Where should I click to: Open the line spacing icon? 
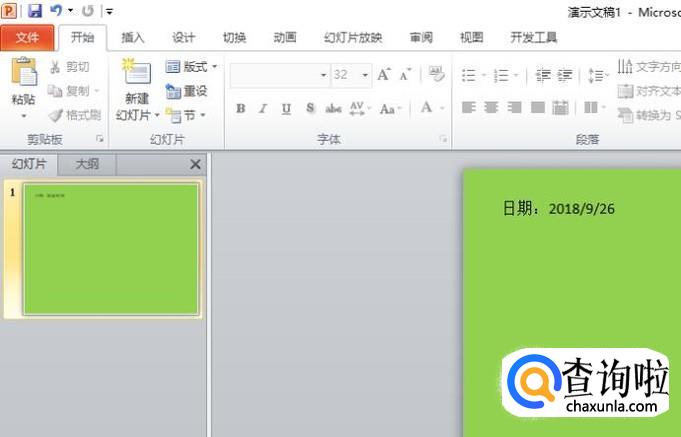598,75
